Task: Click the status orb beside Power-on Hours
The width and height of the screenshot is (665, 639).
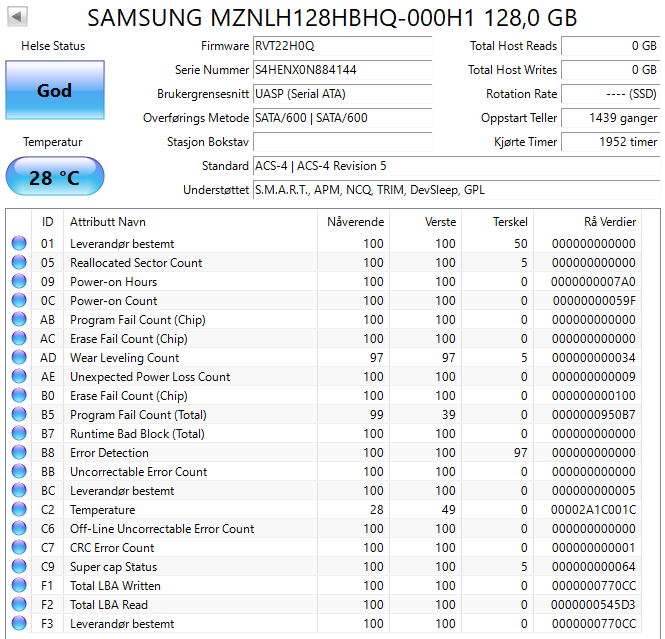Action: click(19, 282)
